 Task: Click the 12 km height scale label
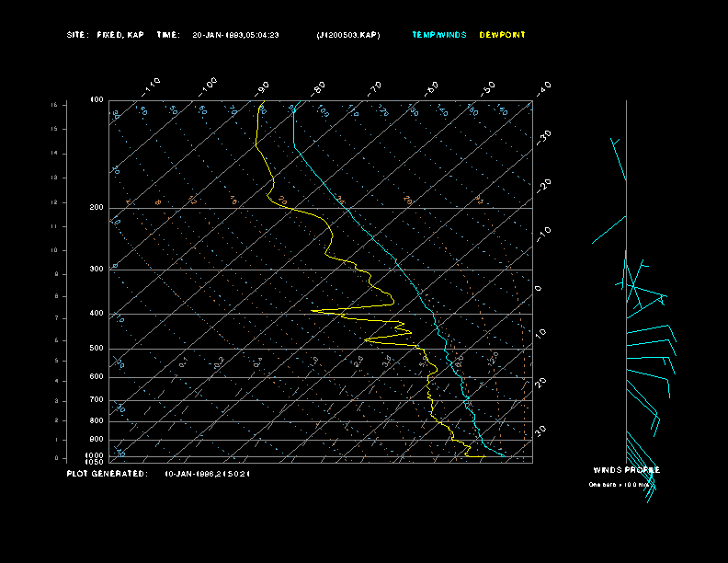54,202
